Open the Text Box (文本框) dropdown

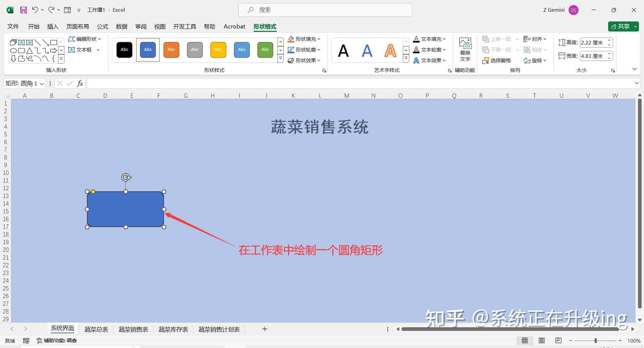tap(84, 50)
